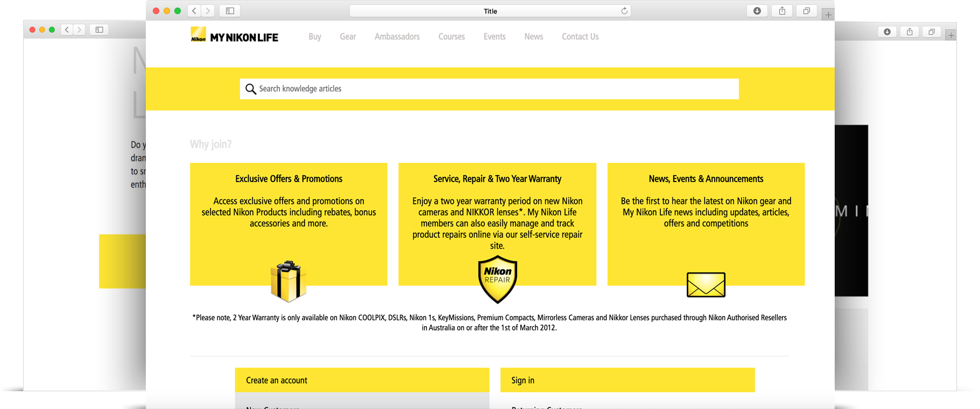Select Events in the top navigation
Screen dimensions: 980x409
[x=495, y=37]
